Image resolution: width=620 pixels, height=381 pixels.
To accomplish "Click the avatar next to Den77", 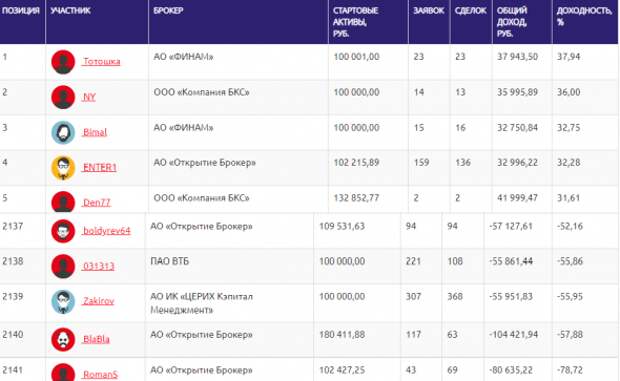I will pos(63,202).
